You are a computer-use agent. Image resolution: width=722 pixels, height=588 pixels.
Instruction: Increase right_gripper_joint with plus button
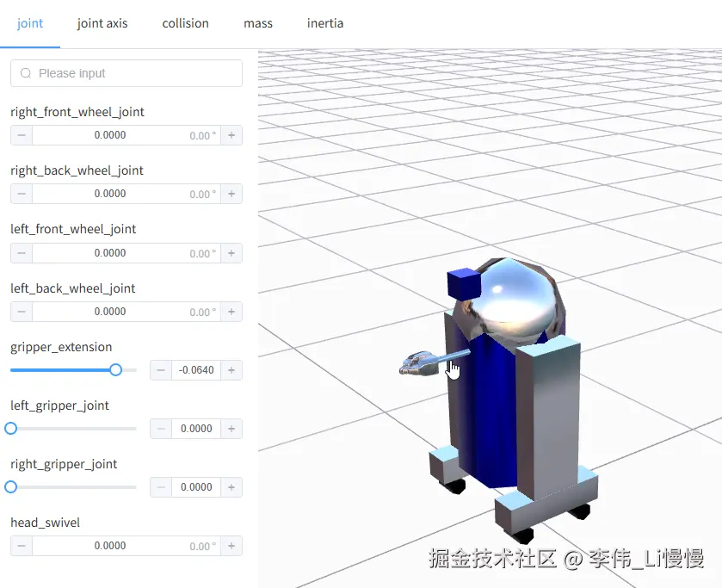click(231, 487)
